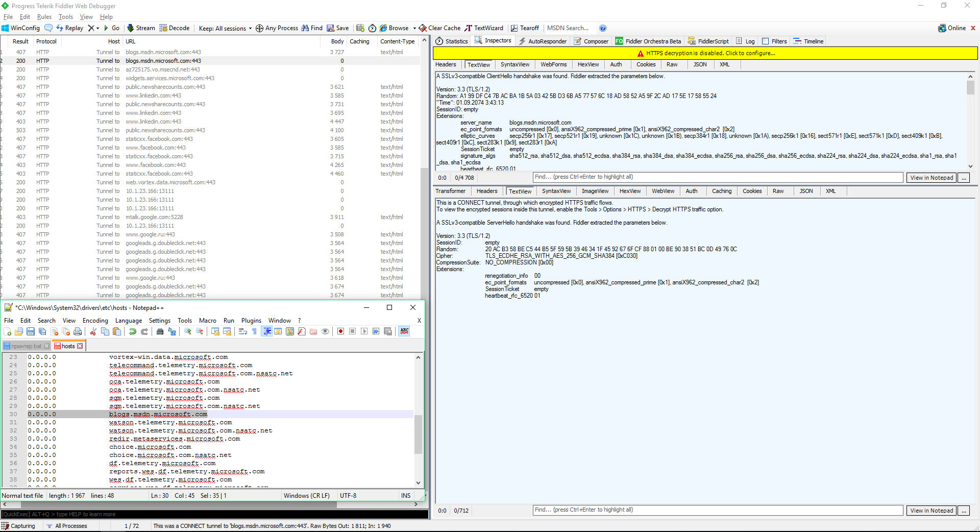Open response View in Notepad ellipsis menu
This screenshot has height=532, width=980.
click(x=964, y=511)
